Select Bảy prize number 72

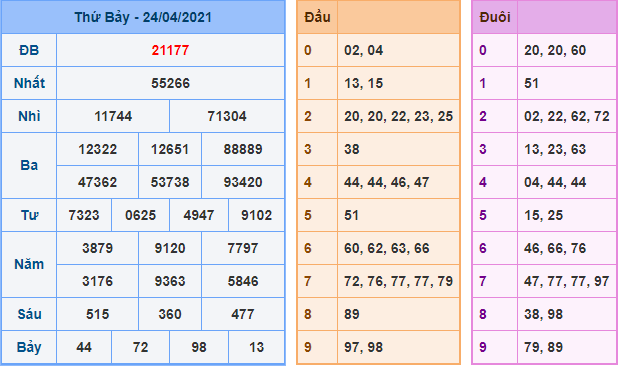pyautogui.click(x=141, y=347)
